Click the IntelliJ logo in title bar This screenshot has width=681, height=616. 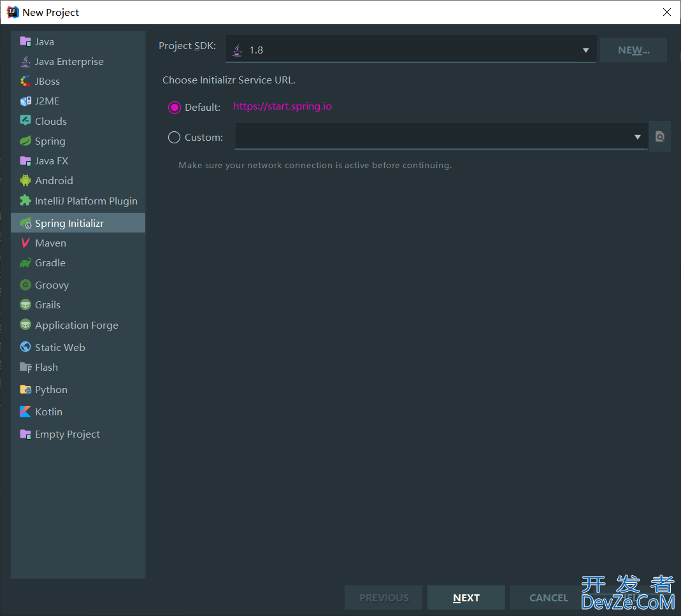[13, 12]
